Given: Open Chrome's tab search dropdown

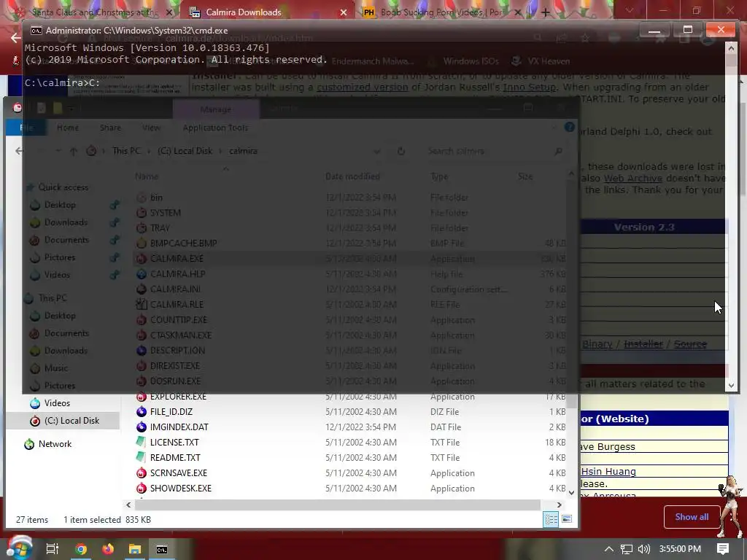Looking at the screenshot, I should click(x=630, y=10).
